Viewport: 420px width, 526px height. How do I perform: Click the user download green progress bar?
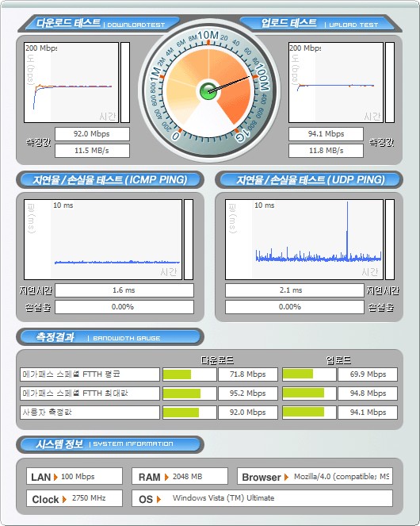pos(181,413)
